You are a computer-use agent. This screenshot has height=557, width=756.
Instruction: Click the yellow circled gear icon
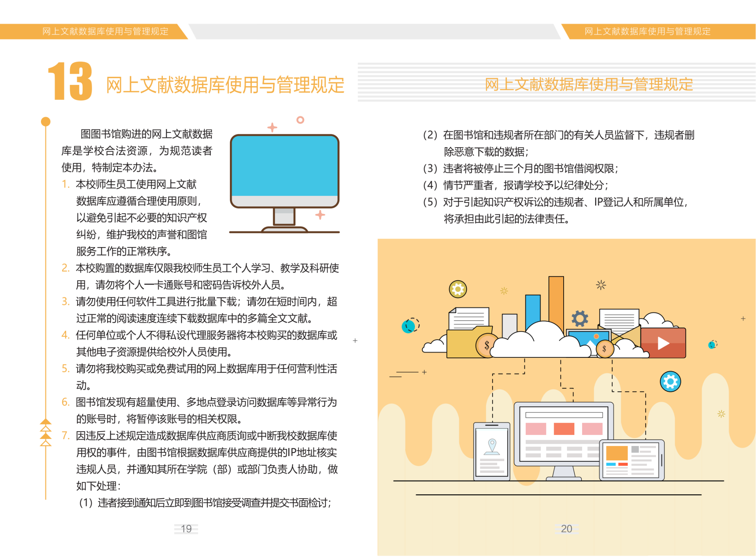(458, 289)
